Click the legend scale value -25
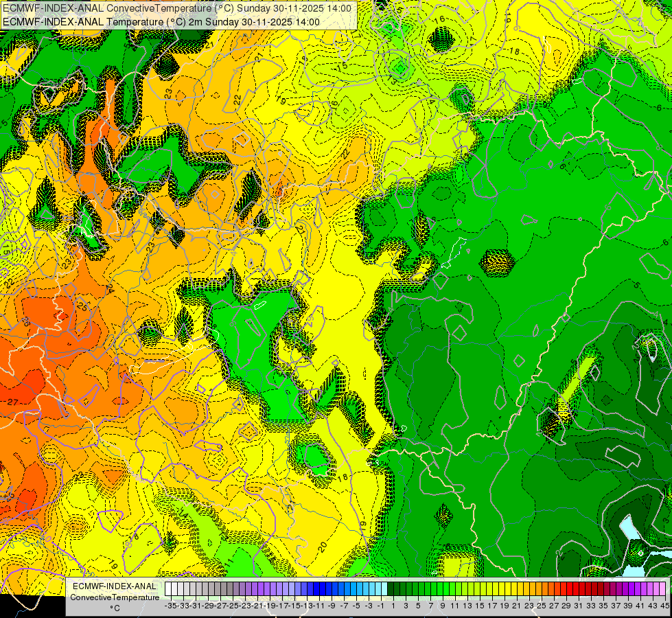The height and width of the screenshot is (618, 672). [233, 606]
